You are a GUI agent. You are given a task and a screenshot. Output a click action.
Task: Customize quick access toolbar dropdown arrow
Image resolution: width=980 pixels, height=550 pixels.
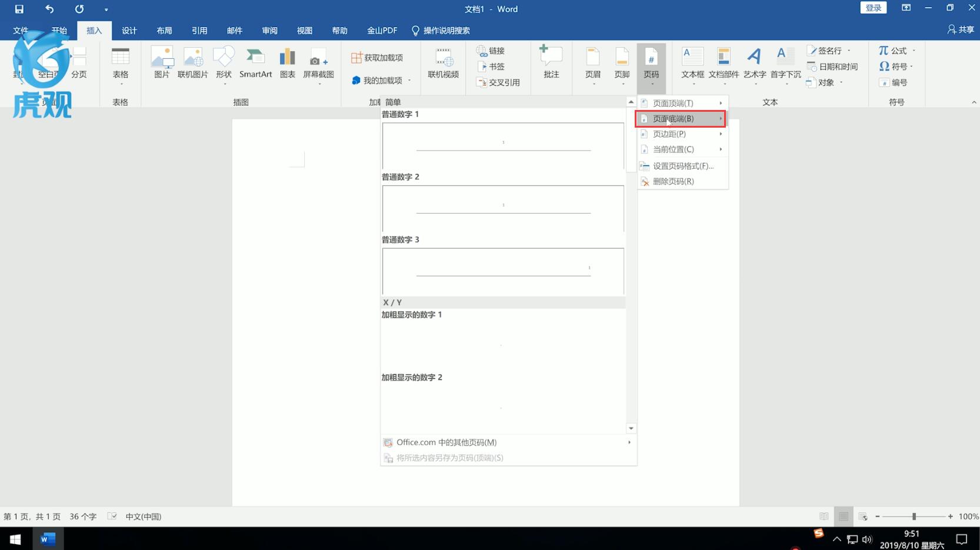(106, 9)
